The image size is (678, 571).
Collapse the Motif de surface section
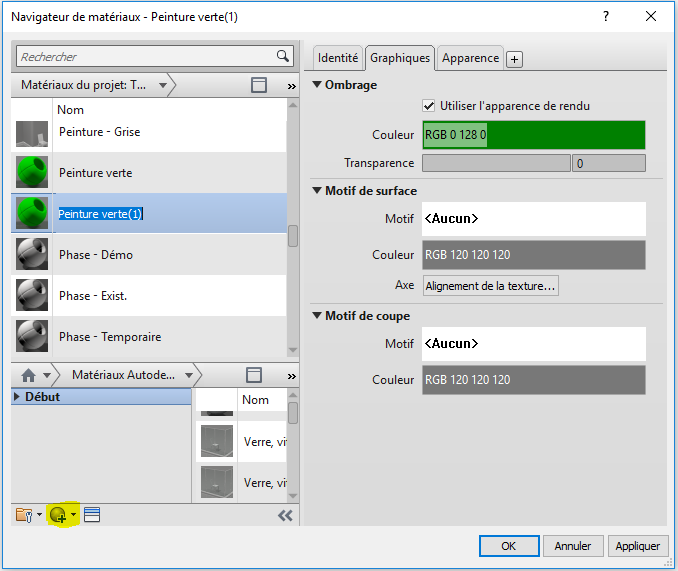pos(318,191)
